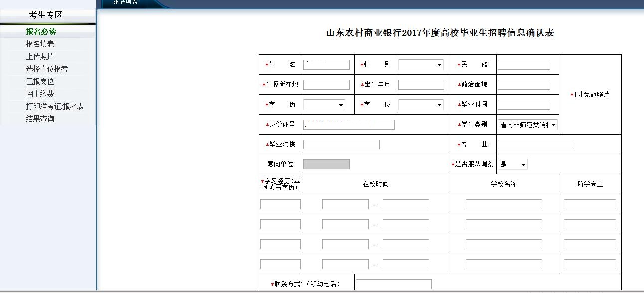
Task: Click first-row 在校时间 start date field
Action: click(345, 204)
